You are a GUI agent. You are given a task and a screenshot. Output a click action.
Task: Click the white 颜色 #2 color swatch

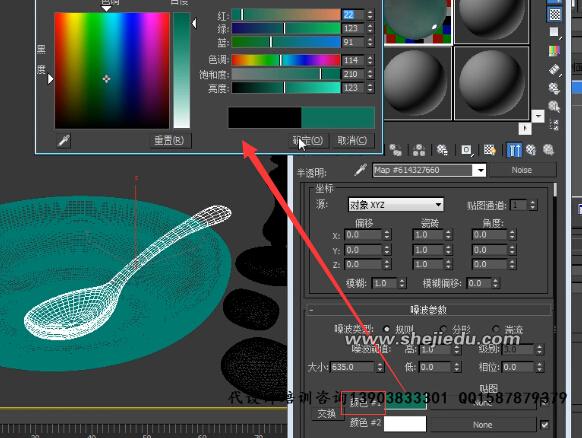click(x=405, y=424)
